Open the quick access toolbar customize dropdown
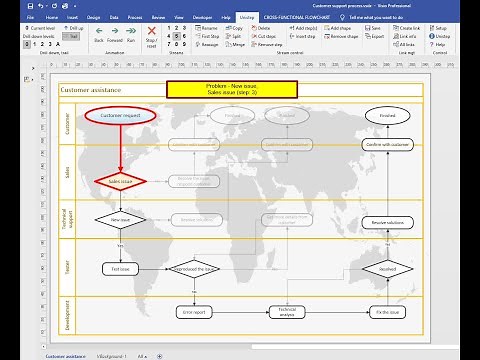The image size is (480, 360). [75, 6]
